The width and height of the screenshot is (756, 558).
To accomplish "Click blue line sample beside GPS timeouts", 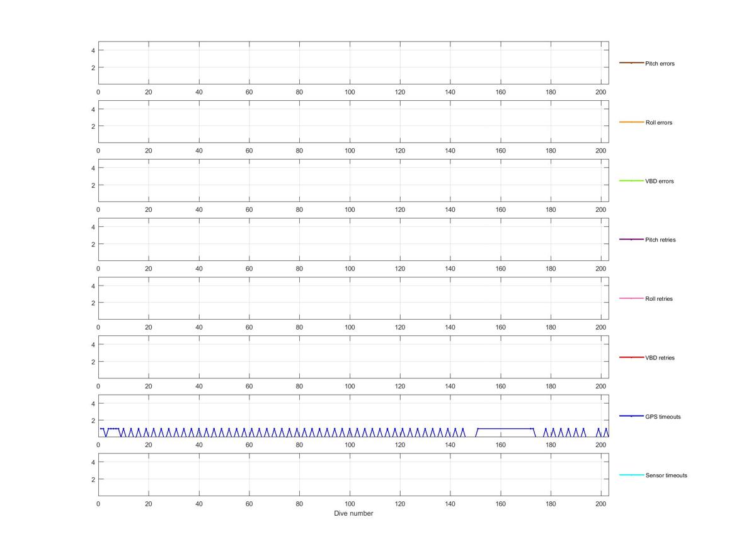I will [x=631, y=416].
